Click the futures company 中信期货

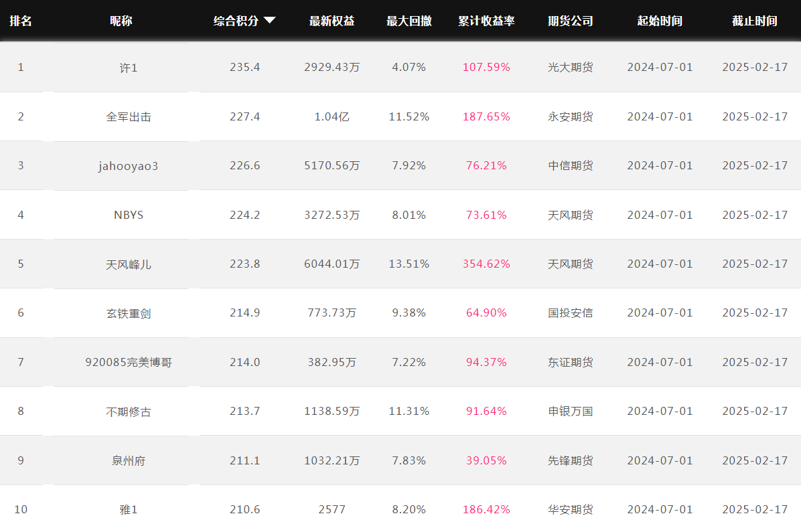(571, 166)
